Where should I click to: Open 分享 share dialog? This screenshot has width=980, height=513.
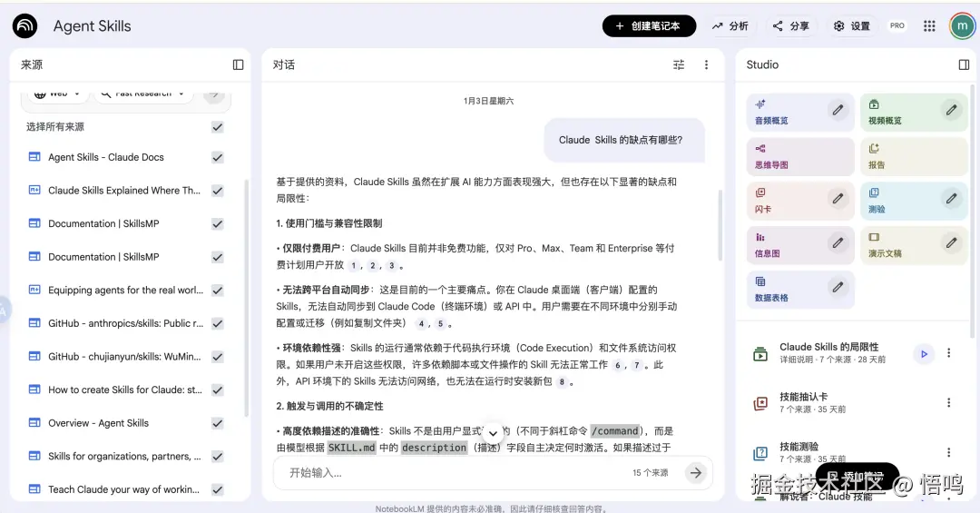point(790,26)
